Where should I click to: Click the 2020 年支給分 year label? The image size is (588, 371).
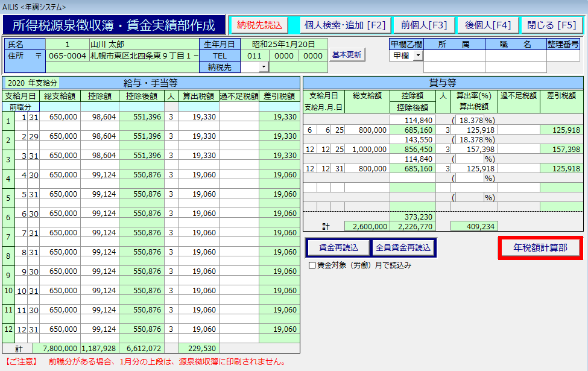click(x=33, y=83)
